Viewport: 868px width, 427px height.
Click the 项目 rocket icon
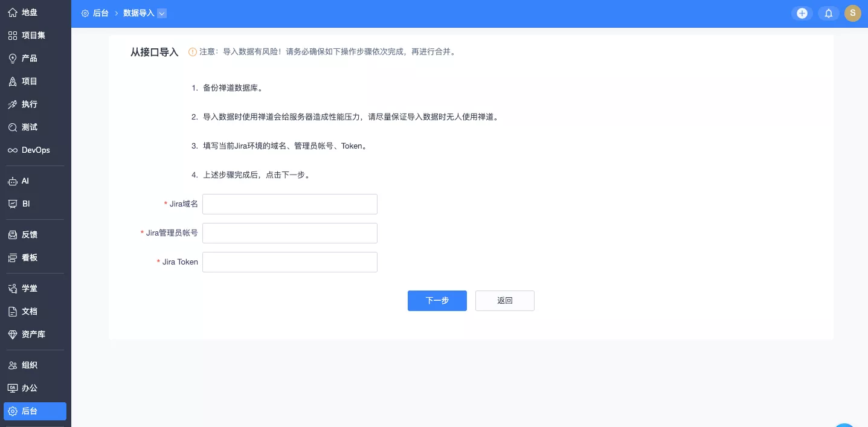click(12, 82)
